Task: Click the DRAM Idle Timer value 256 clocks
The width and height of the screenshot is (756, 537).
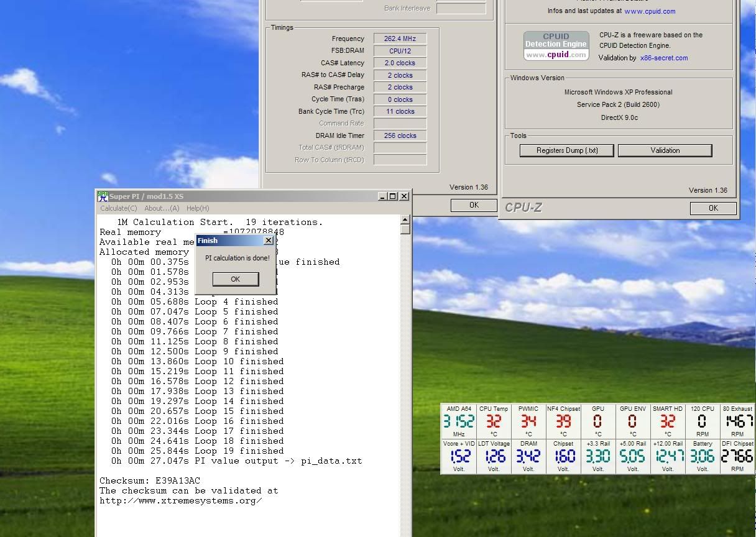Action: pyautogui.click(x=400, y=135)
